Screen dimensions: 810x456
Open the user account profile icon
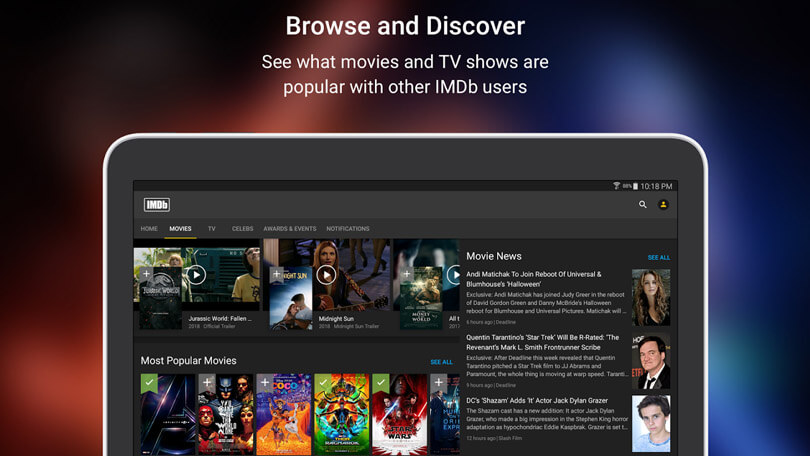coord(663,204)
